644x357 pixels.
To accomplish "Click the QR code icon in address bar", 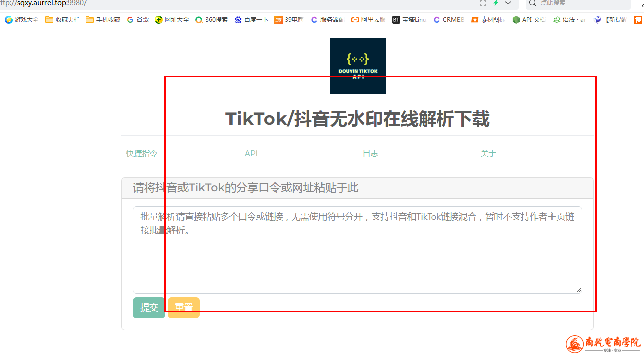I will pos(483,3).
